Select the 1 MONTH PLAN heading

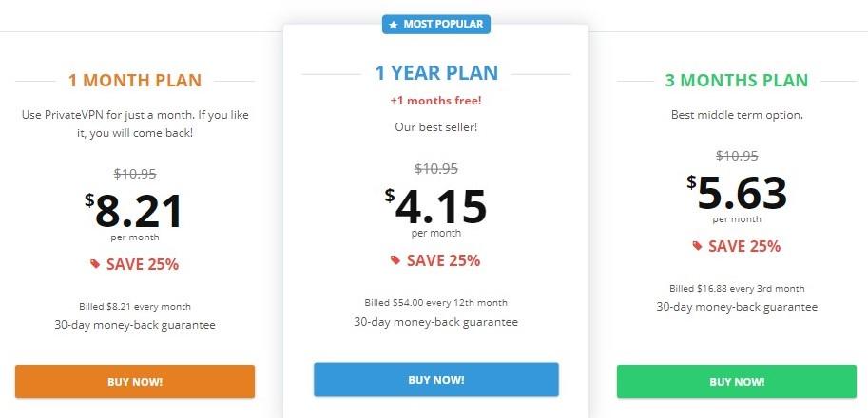[135, 81]
